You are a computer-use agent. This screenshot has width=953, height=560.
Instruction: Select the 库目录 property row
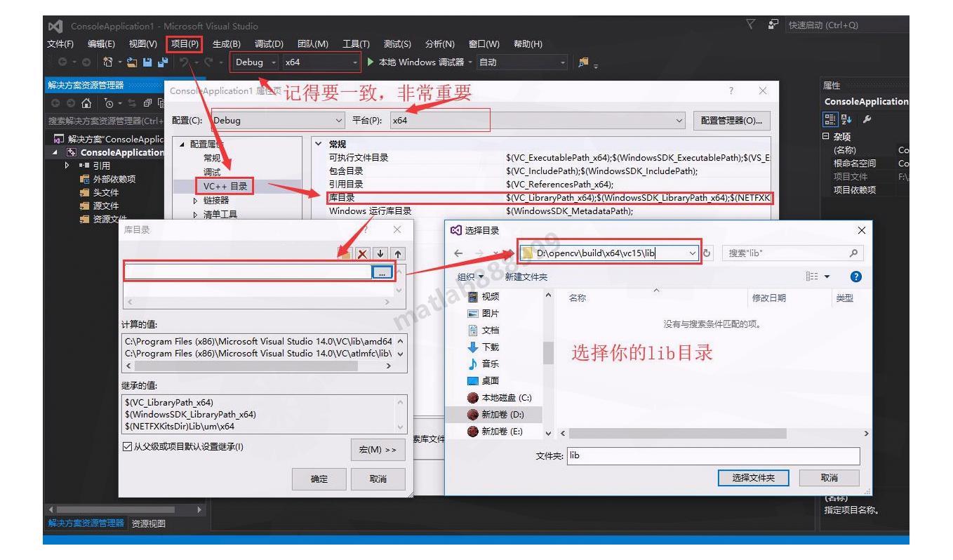(549, 198)
